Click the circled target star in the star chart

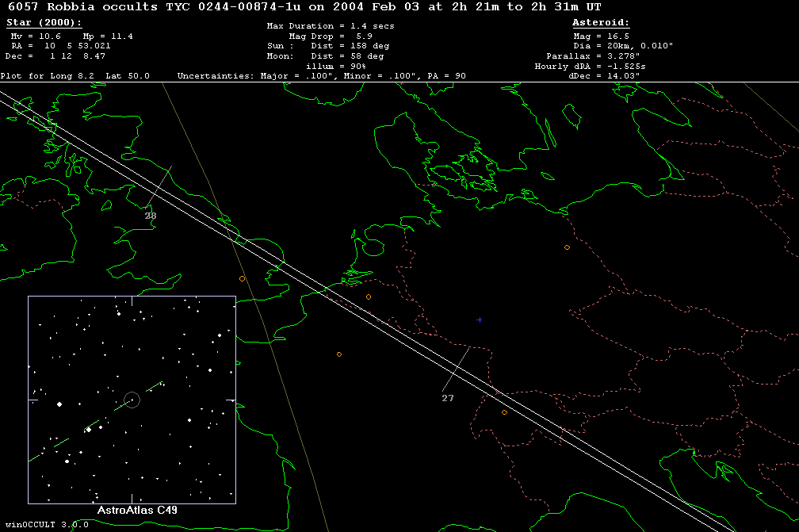pos(132,400)
